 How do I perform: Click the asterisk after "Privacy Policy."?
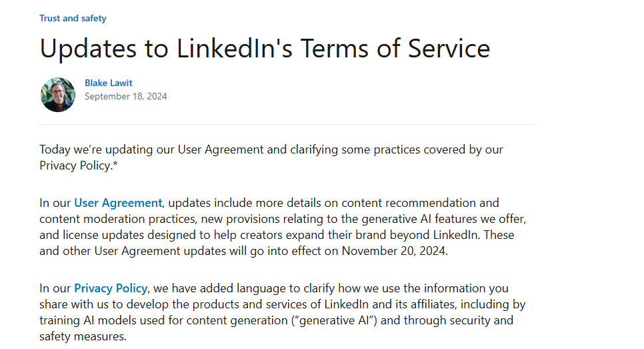(x=113, y=165)
